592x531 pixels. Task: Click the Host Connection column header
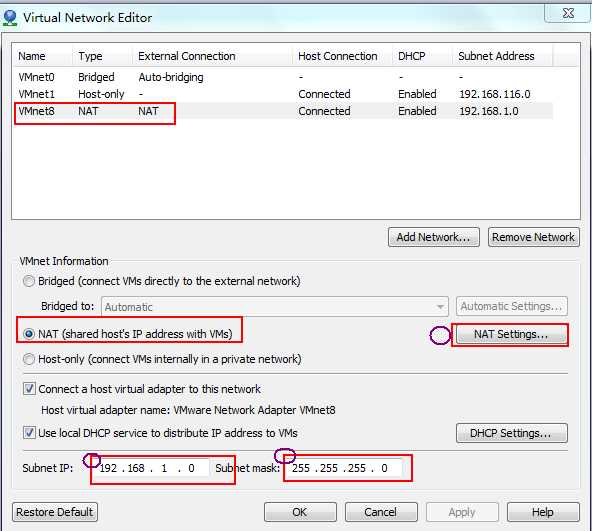pyautogui.click(x=342, y=56)
